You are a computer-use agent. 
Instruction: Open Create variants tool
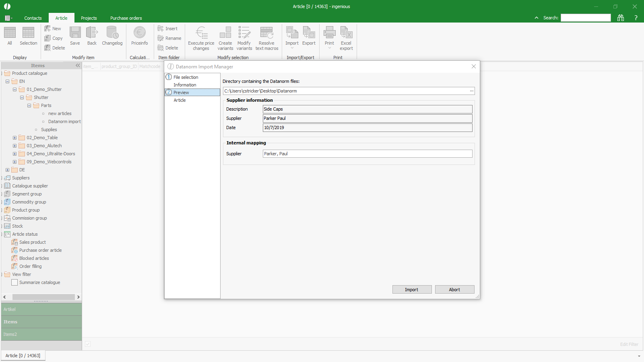click(x=225, y=33)
